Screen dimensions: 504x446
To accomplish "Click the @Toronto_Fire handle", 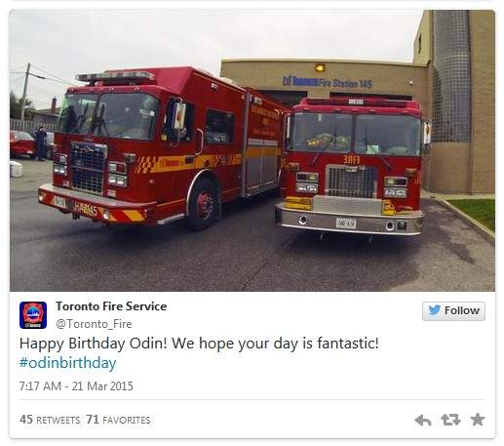I will pos(94,324).
